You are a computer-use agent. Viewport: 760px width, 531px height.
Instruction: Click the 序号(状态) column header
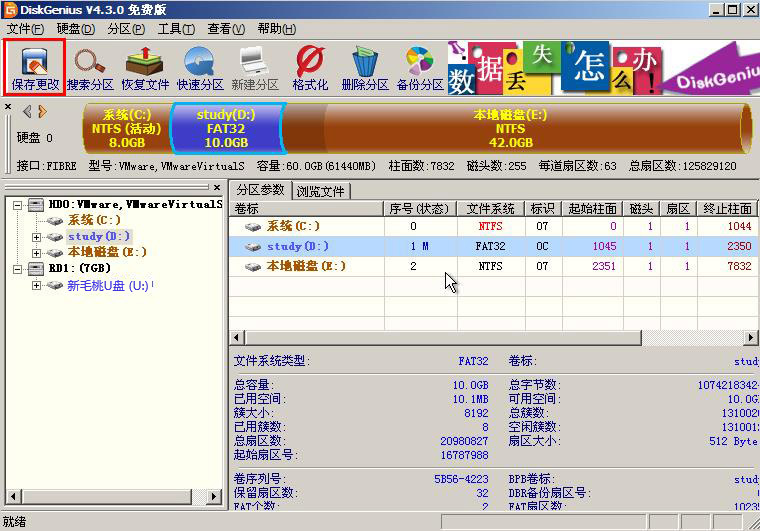(421, 209)
